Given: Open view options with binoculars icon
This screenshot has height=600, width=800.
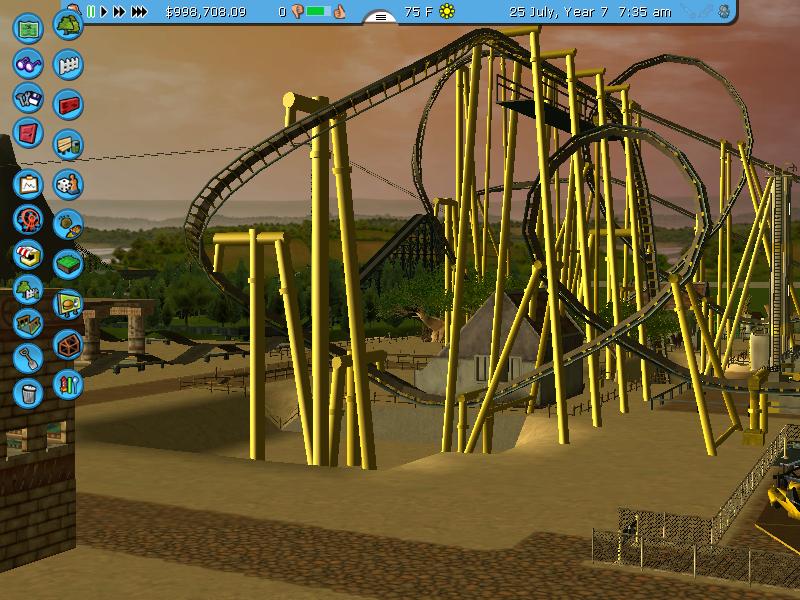Looking at the screenshot, I should [28, 63].
